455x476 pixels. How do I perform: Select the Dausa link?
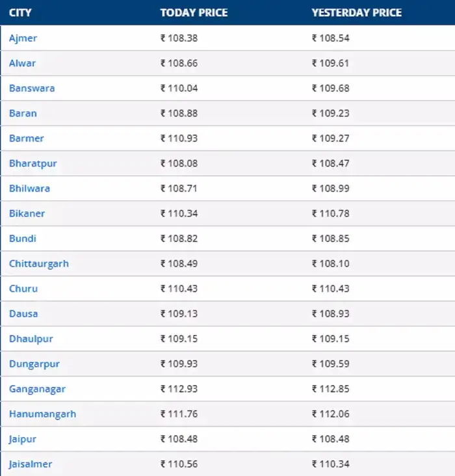pyautogui.click(x=23, y=314)
